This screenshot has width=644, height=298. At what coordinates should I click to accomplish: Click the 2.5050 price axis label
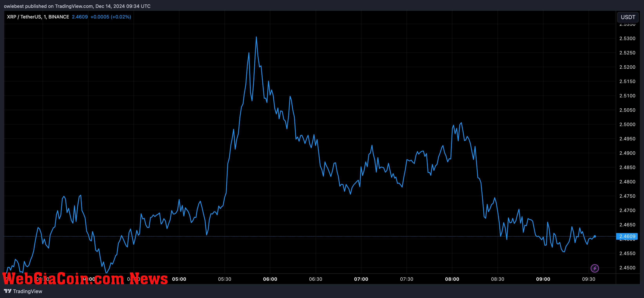click(627, 110)
